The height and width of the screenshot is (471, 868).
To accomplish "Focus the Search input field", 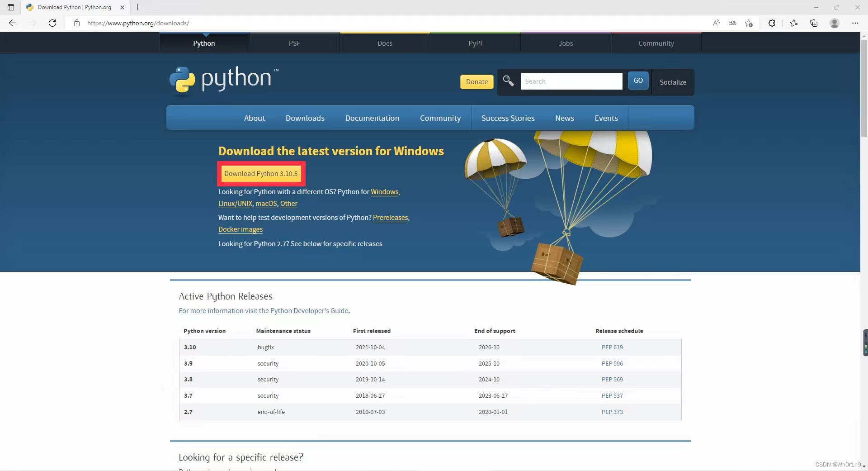I will 571,81.
